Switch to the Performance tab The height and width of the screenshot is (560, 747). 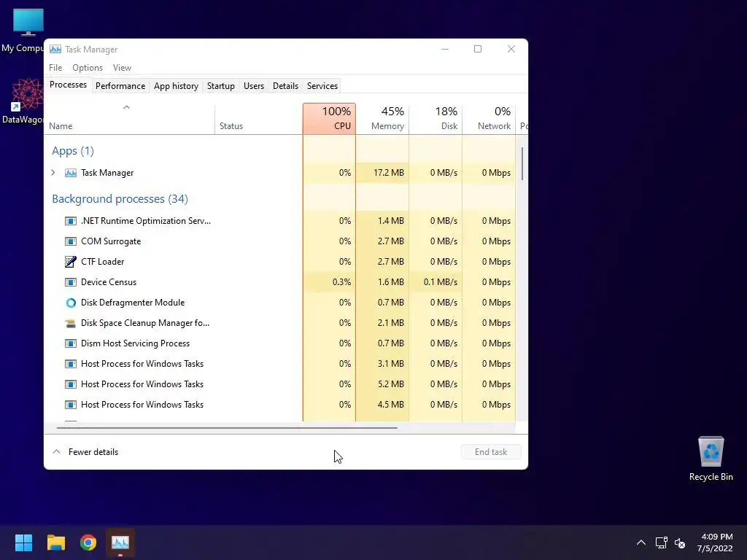click(x=120, y=86)
